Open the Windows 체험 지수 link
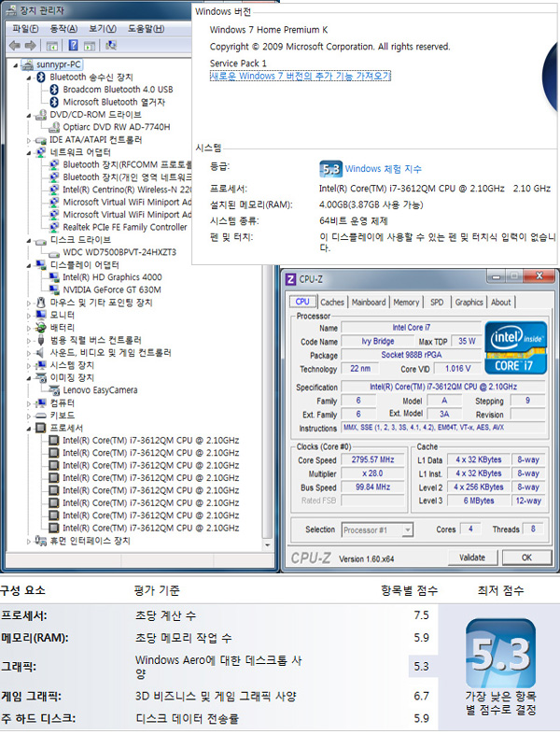560x734 pixels. pos(383,169)
